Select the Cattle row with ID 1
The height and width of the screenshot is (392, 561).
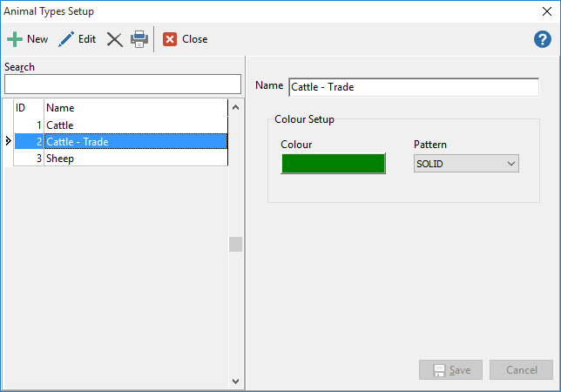click(x=120, y=125)
